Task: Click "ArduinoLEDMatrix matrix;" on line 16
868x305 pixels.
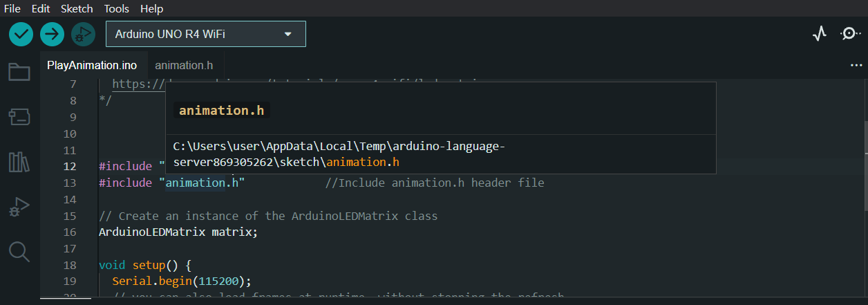Action: coord(178,232)
